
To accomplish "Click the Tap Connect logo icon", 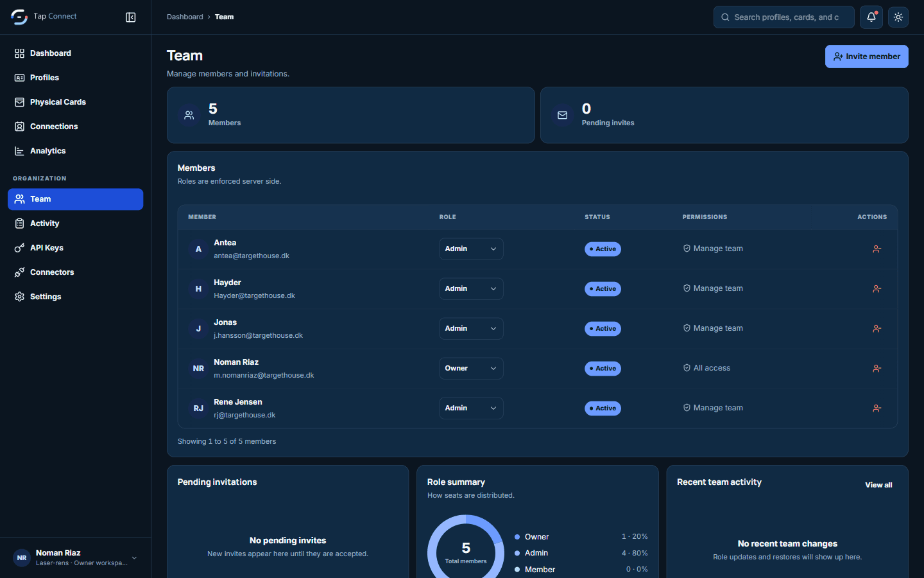I will point(19,17).
